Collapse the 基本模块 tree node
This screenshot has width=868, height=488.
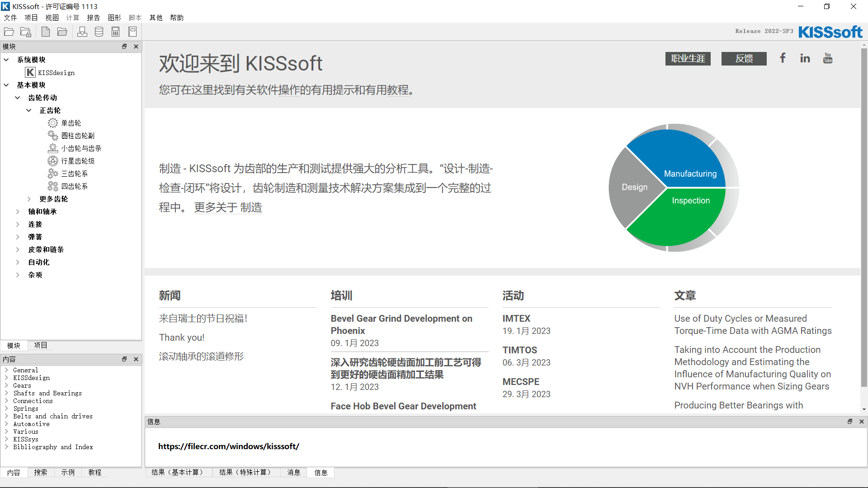pos(6,85)
